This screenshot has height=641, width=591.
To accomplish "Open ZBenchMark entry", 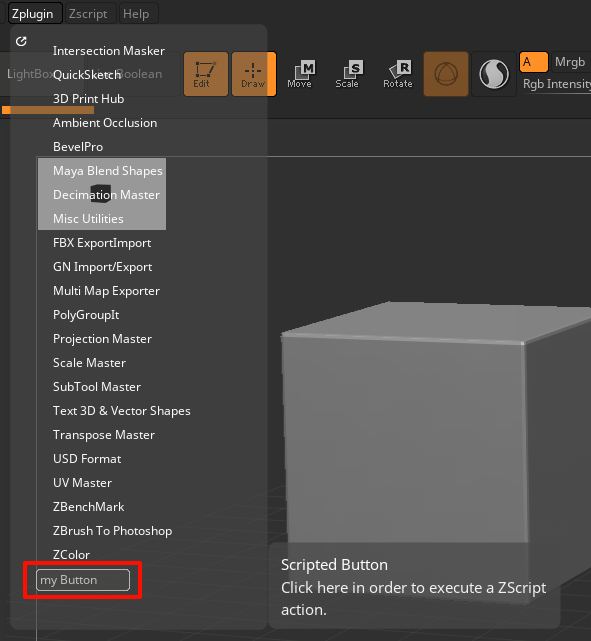I will [x=88, y=507].
